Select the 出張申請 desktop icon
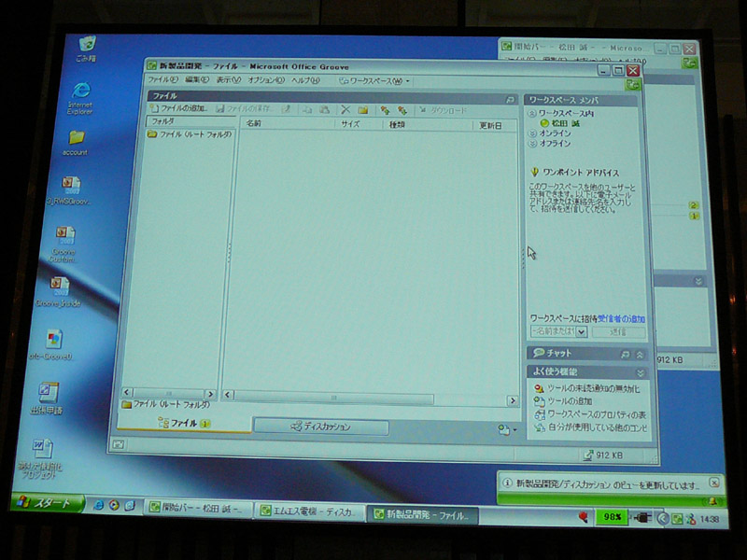Screen dimensions: 747x560 pyautogui.click(x=47, y=399)
